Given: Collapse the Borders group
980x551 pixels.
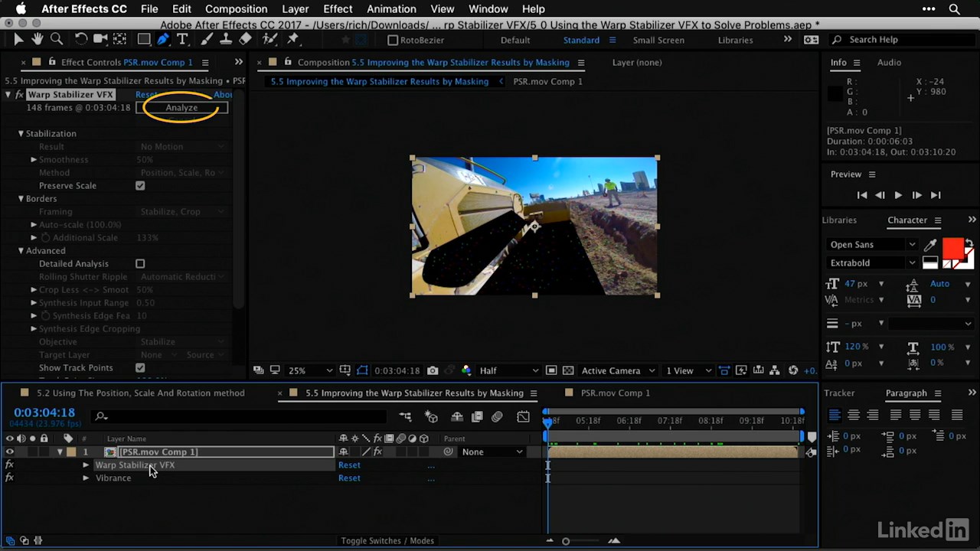Looking at the screenshot, I should [21, 198].
